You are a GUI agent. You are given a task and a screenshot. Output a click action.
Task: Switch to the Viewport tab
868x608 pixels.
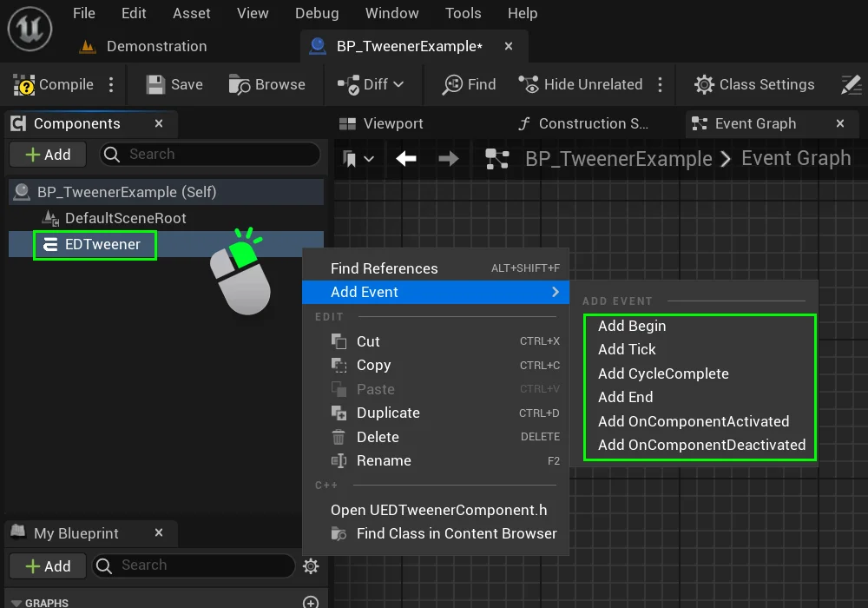coord(382,123)
